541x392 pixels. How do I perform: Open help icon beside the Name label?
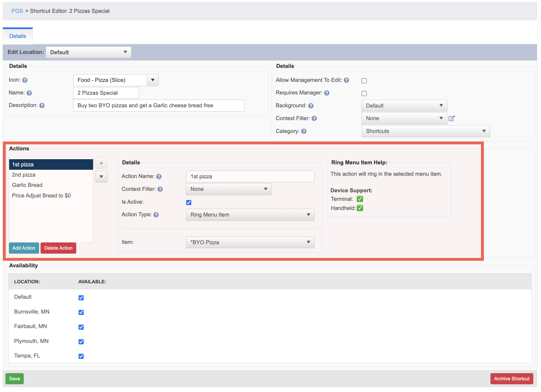(29, 93)
